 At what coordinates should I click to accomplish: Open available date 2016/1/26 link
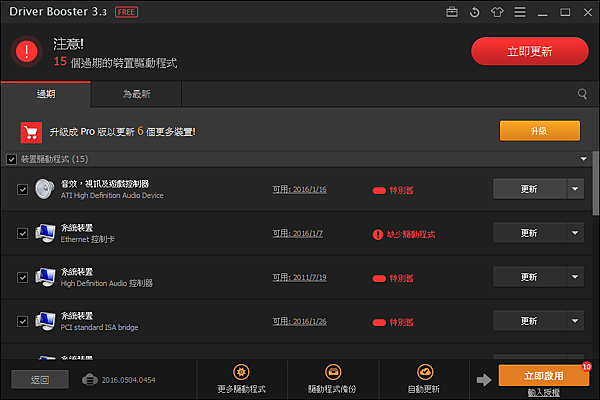click(x=299, y=322)
